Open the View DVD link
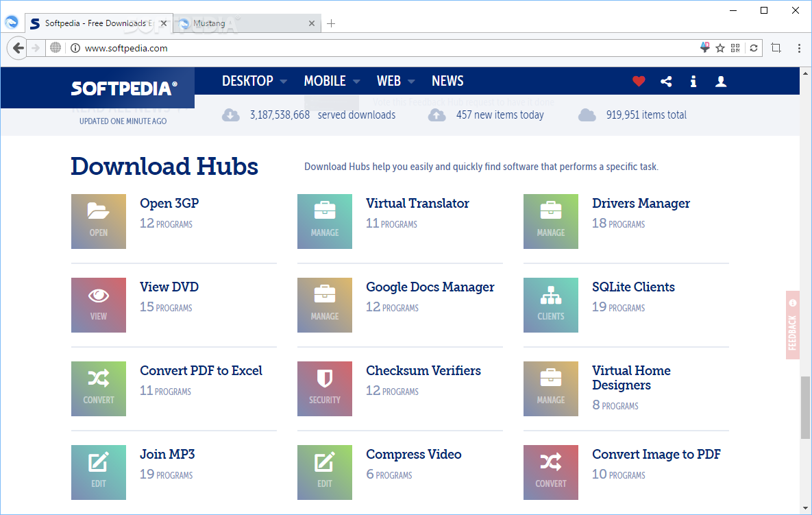This screenshot has width=812, height=515. [169, 287]
